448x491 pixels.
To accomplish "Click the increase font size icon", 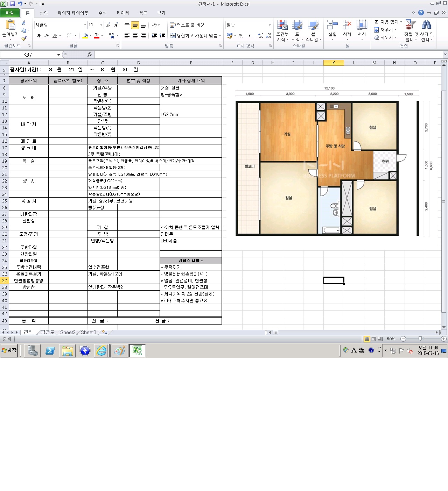I will click(x=108, y=25).
